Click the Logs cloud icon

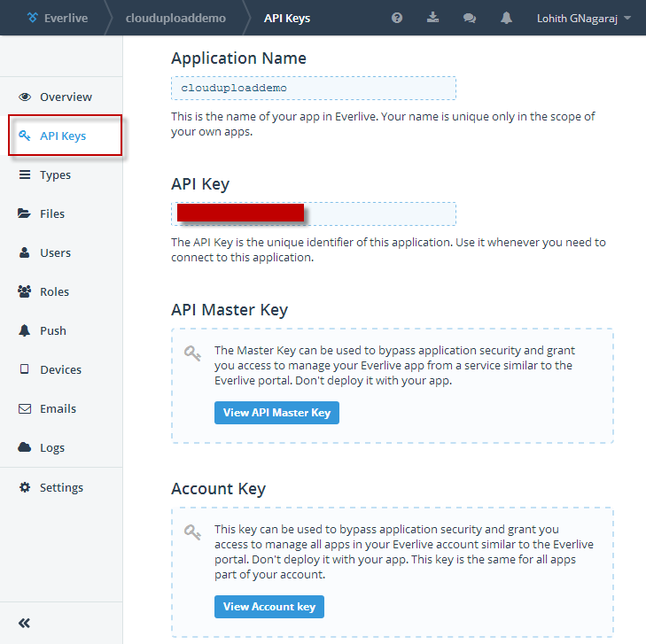click(x=25, y=447)
